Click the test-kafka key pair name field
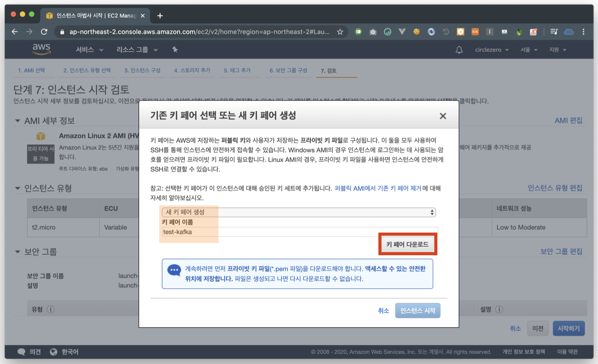Viewport: 598px width, 364px height. (299, 232)
